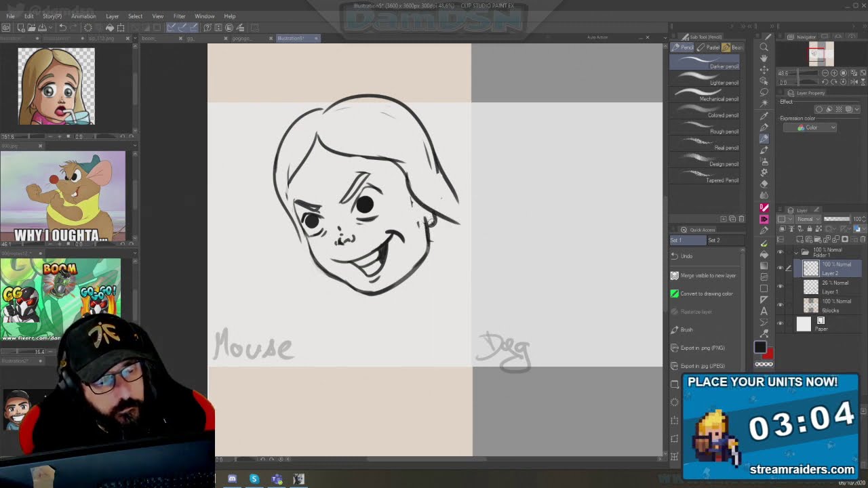Click the New document icon in the command bar
The height and width of the screenshot is (488, 868).
(x=21, y=27)
